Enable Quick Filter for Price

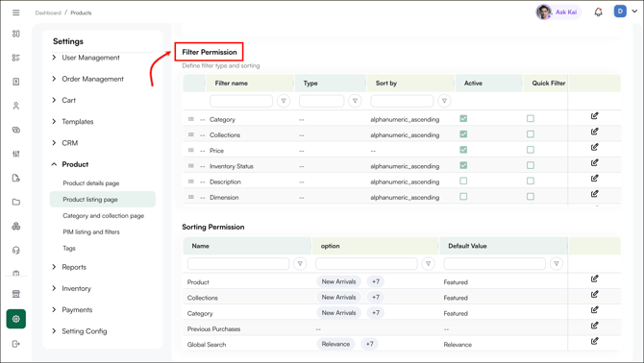point(531,150)
